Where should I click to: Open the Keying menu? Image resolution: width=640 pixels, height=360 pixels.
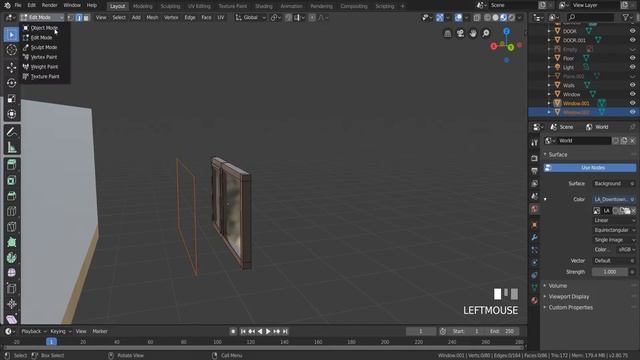tap(60, 331)
